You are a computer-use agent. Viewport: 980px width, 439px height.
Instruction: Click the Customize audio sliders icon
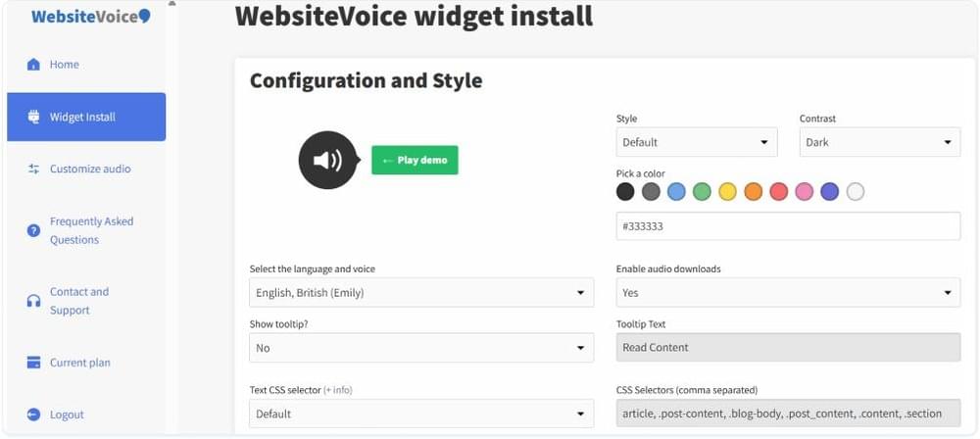(33, 169)
